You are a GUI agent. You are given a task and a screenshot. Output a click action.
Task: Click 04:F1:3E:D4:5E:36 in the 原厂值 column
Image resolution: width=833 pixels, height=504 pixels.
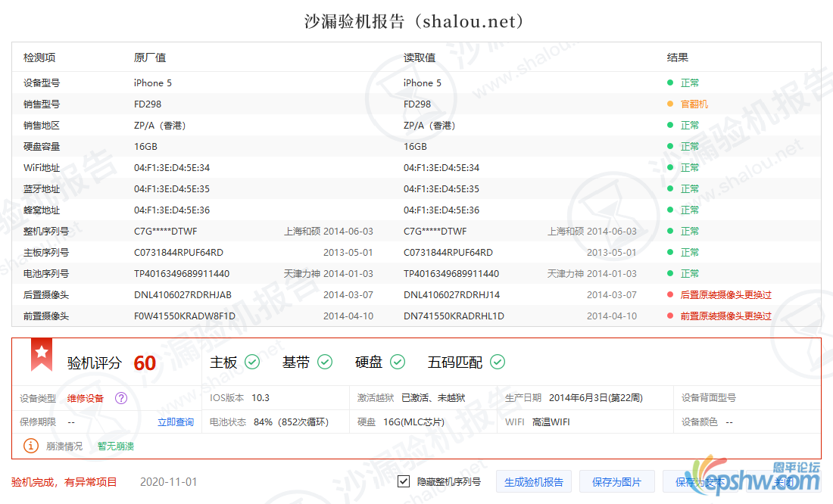tap(172, 210)
